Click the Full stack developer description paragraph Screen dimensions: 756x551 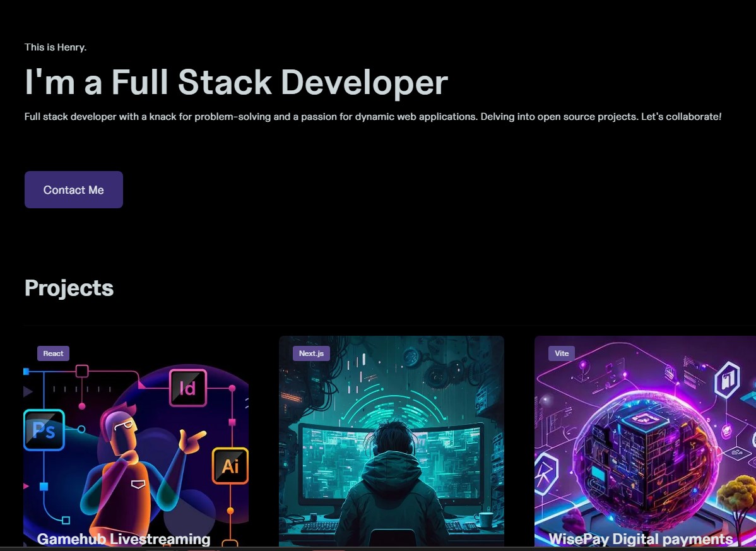(x=373, y=117)
